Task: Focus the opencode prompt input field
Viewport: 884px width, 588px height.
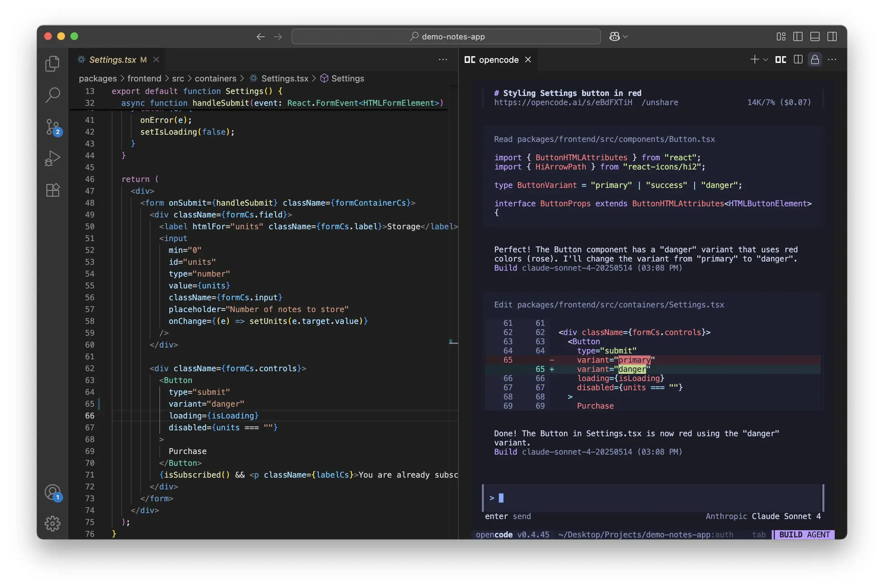Action: 653,498
